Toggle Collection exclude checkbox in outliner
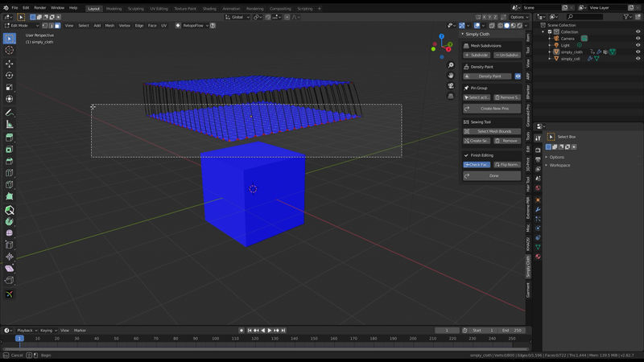The height and width of the screenshot is (362, 644). tap(550, 31)
